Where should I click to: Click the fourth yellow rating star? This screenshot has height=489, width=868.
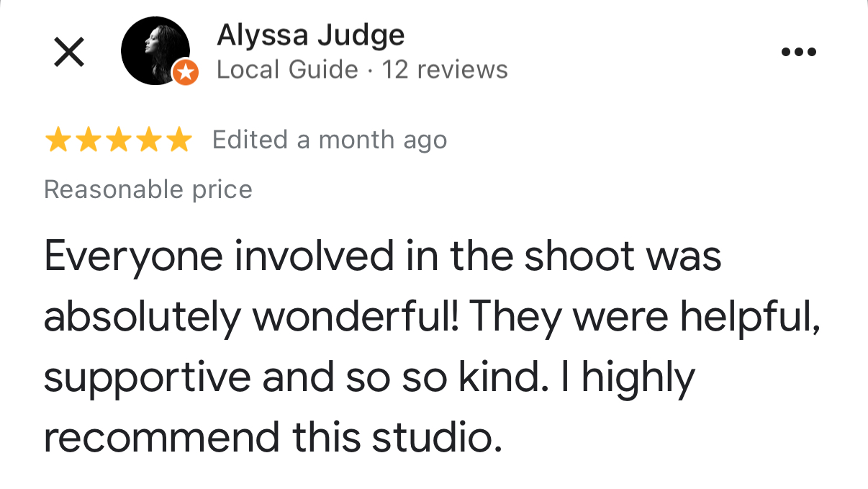[148, 140]
